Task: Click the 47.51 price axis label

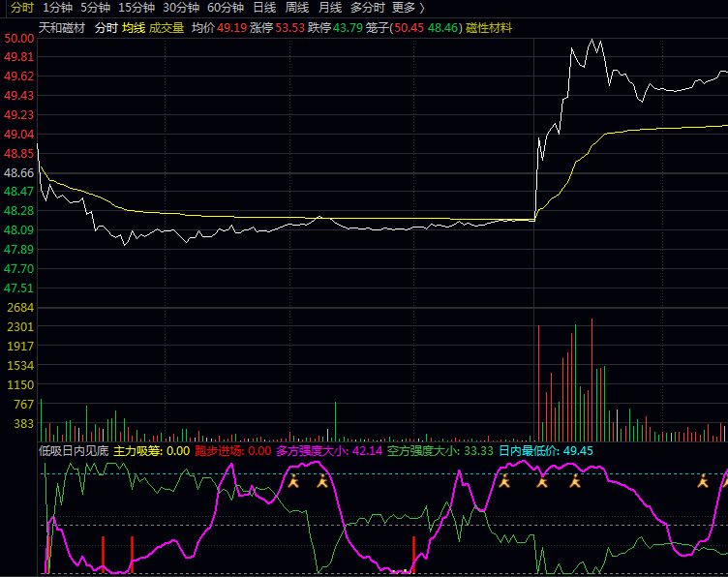Action: coord(19,288)
